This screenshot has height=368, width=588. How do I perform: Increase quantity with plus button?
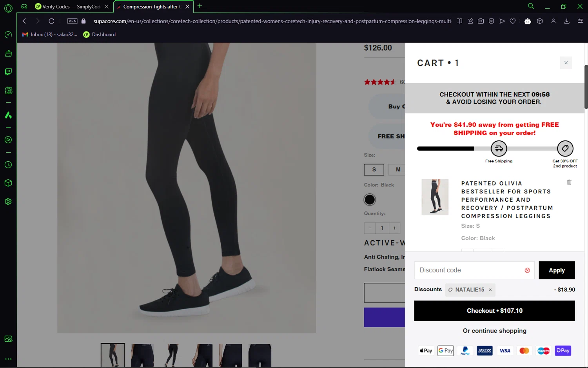[394, 228]
